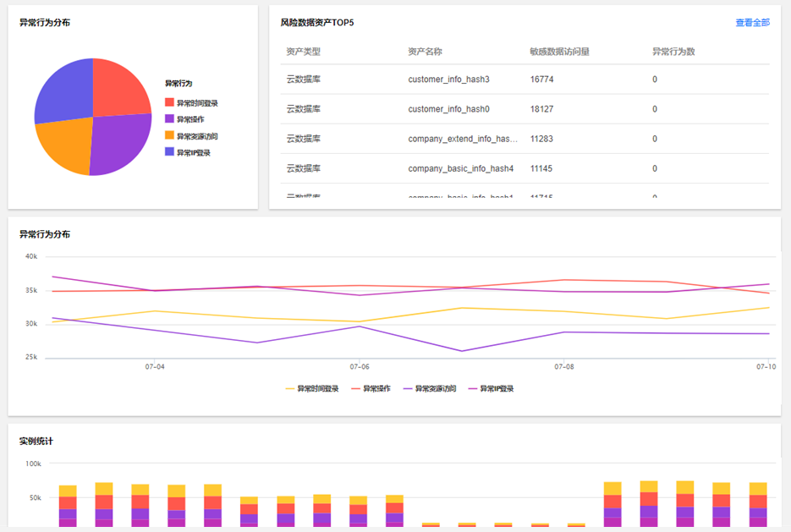Viewport: 791px width, 532px height.
Task: Open the 查看全部 link
Action: tap(752, 23)
